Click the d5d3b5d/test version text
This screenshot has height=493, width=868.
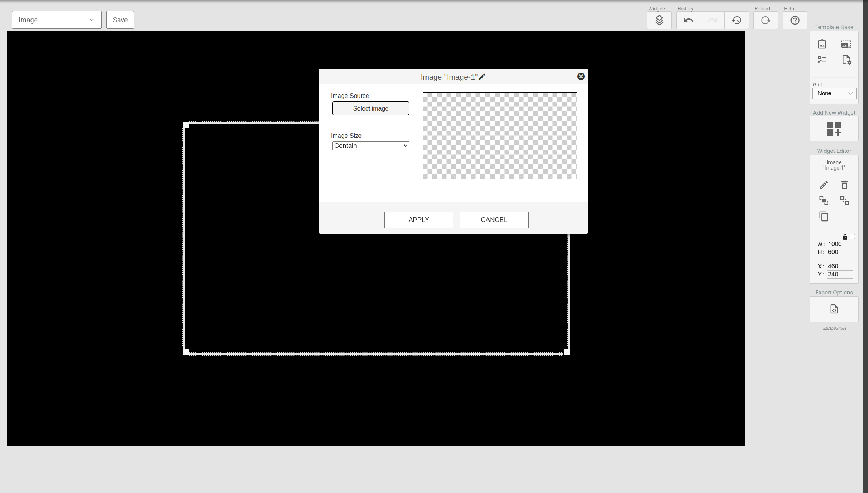[x=834, y=329]
